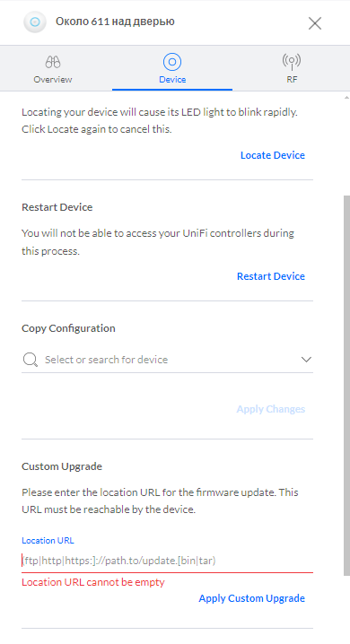Click the Apply Changes button
The image size is (350, 644).
click(x=271, y=409)
